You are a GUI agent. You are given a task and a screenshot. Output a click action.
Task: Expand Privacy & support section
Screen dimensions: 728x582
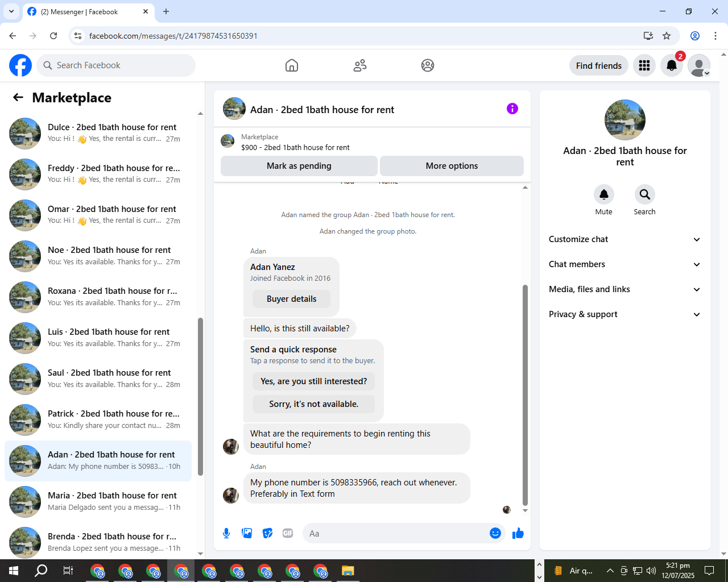click(625, 314)
